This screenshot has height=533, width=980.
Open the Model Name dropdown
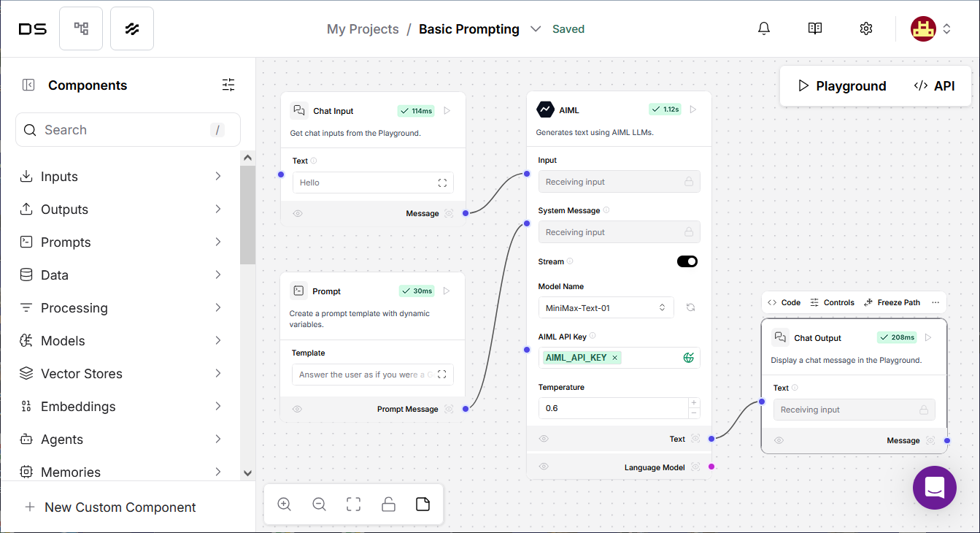pyautogui.click(x=606, y=308)
